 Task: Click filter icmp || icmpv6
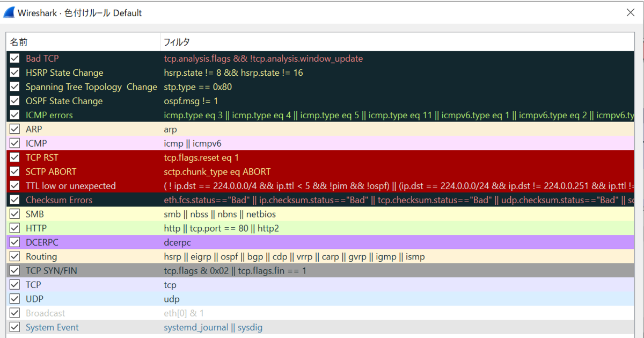click(193, 143)
